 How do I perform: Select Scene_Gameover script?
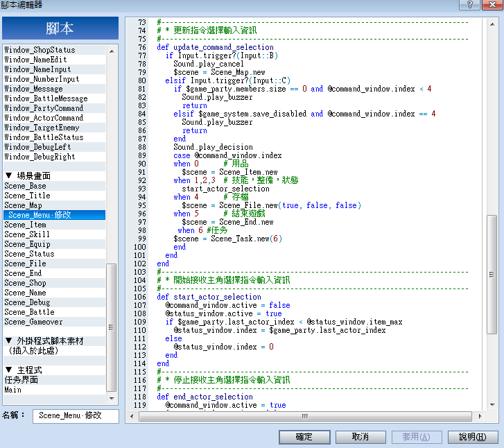coord(54,322)
